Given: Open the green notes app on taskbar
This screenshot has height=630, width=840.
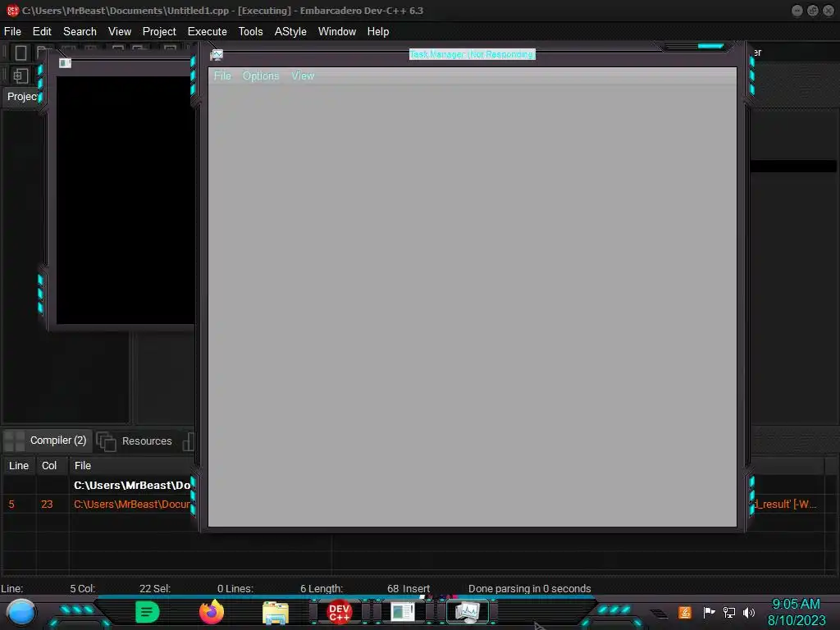Looking at the screenshot, I should (148, 612).
